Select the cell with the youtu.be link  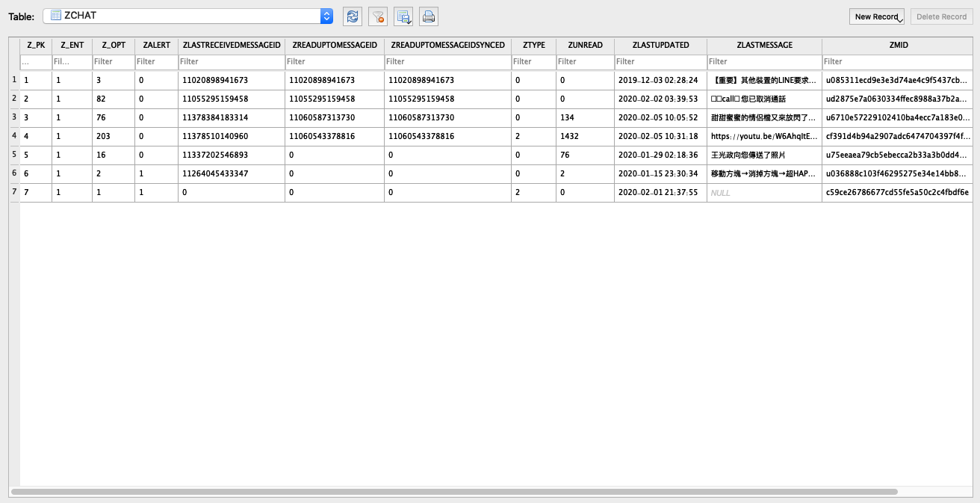[x=763, y=136]
